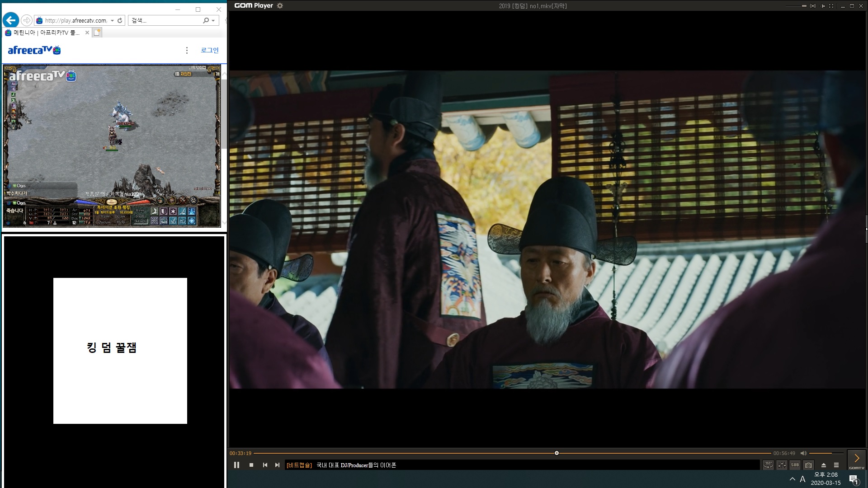Click the afreecaTV logo
868x488 pixels.
34,50
